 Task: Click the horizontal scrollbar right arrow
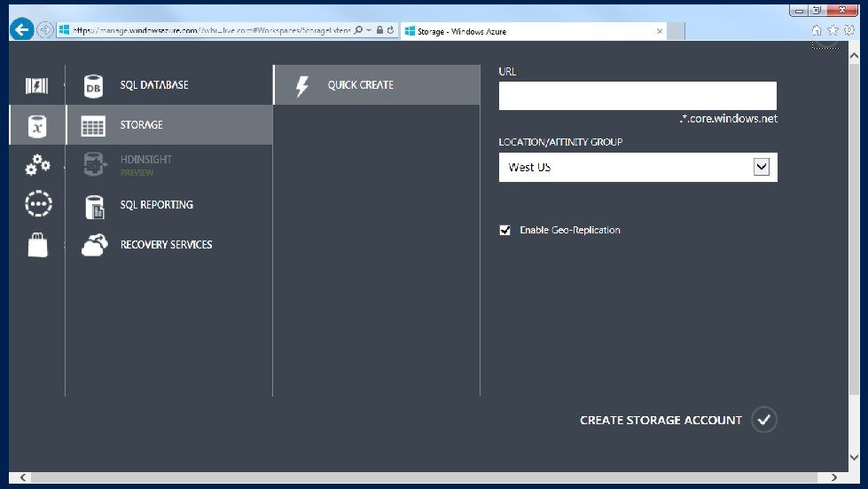(834, 477)
